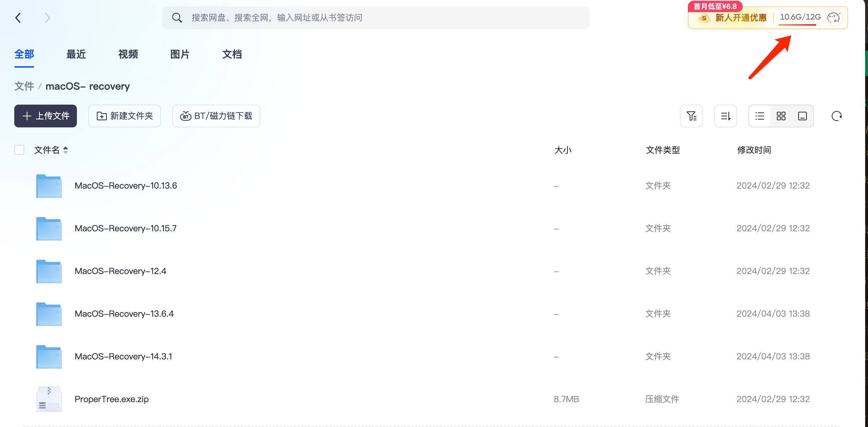Open the sort order icon
The height and width of the screenshot is (427, 868).
(726, 116)
